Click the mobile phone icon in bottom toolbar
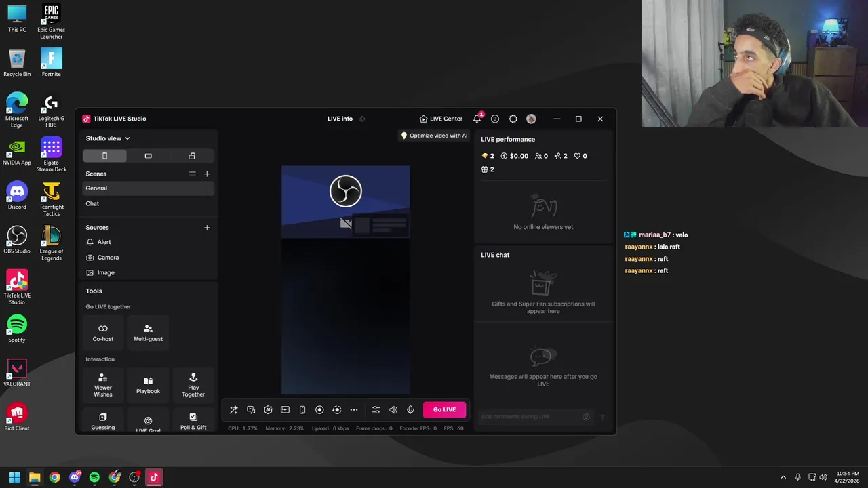 click(302, 409)
